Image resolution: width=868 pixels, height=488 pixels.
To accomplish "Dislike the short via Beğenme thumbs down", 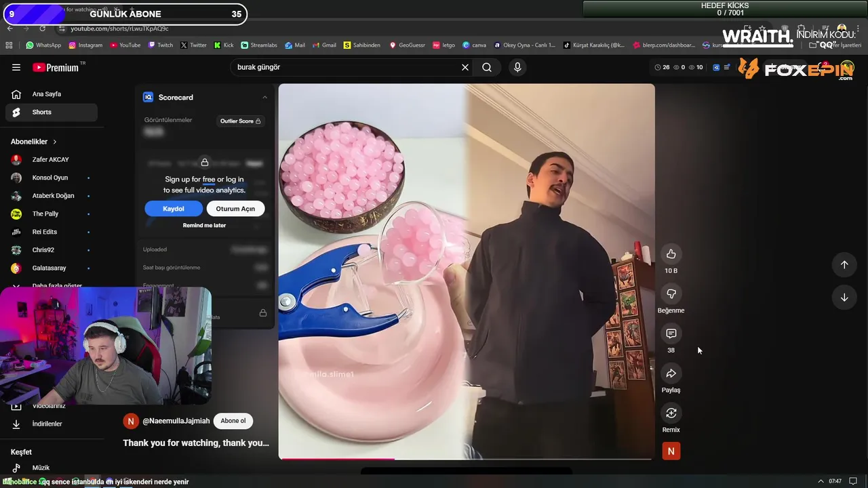I will [671, 293].
